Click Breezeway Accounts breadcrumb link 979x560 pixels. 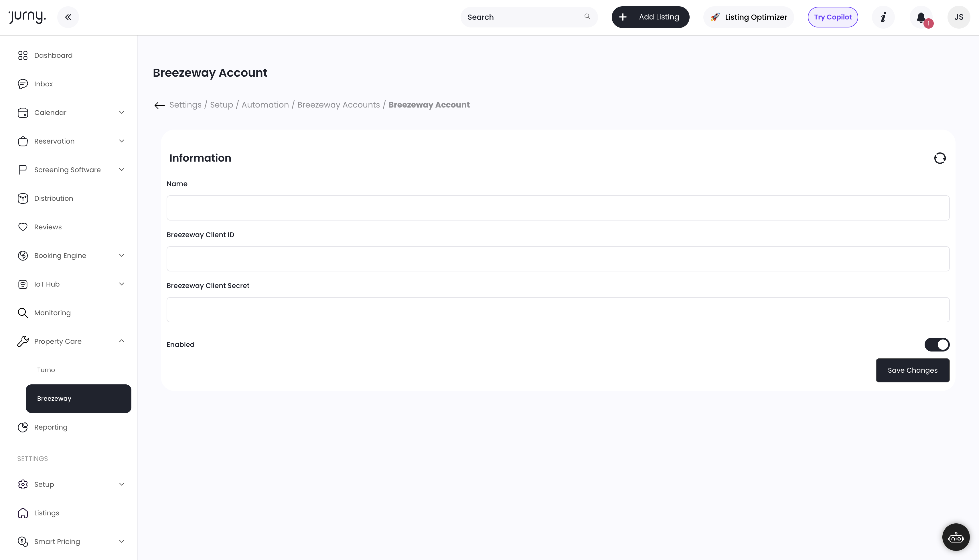pos(338,105)
